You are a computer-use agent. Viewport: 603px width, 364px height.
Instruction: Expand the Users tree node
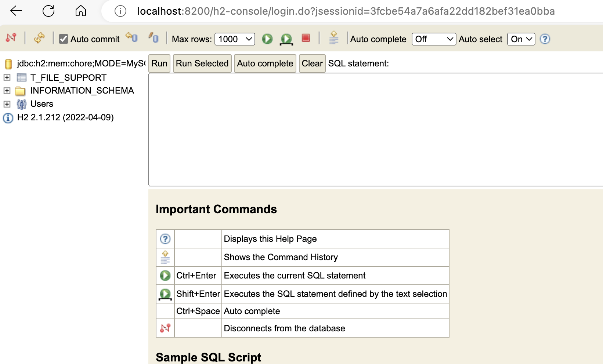[x=7, y=104]
